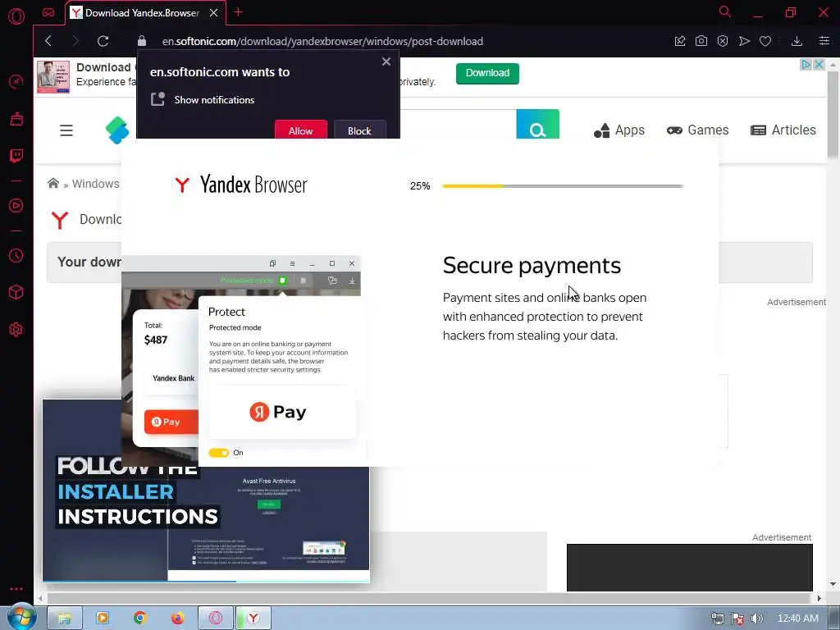Viewport: 840px width, 630px height.
Task: Click the horizontal page scrollbar
Action: coord(430,598)
